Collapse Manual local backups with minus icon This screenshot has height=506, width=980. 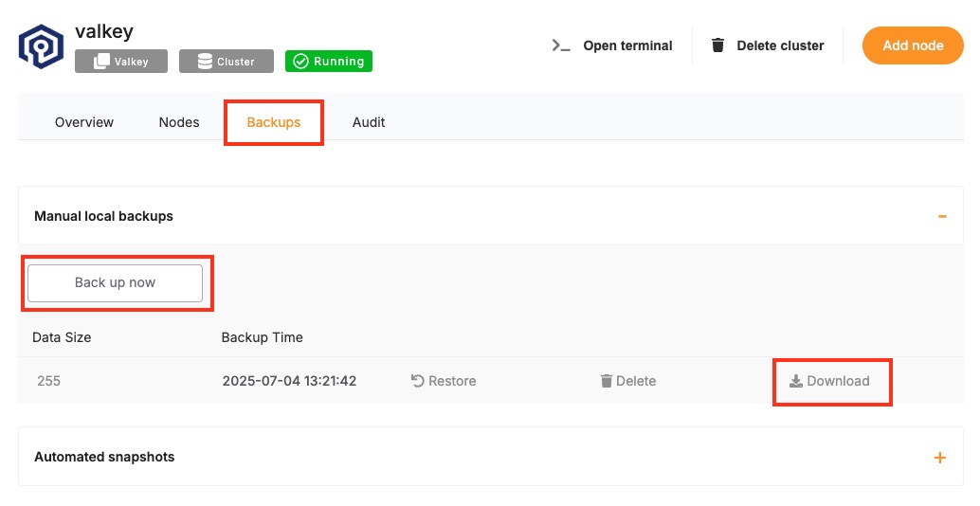[x=941, y=216]
